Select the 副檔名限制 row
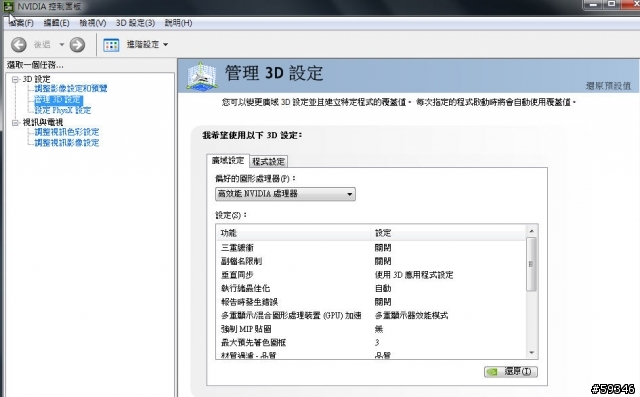This screenshot has height=397, width=640. click(x=371, y=261)
